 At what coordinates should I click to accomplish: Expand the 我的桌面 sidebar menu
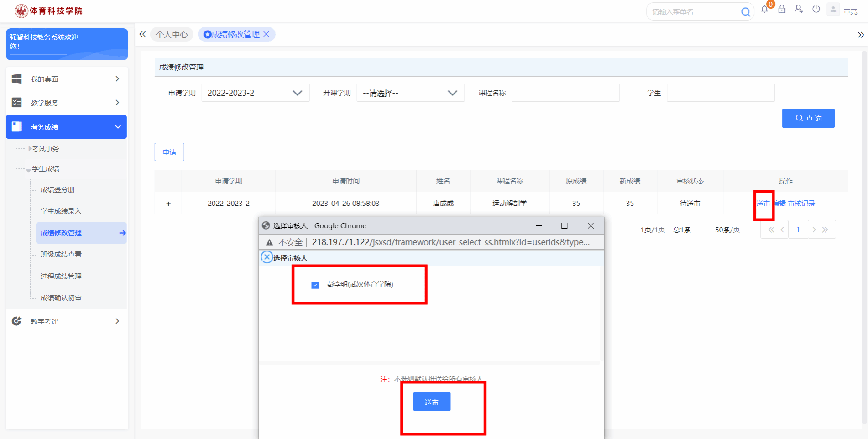coord(66,79)
